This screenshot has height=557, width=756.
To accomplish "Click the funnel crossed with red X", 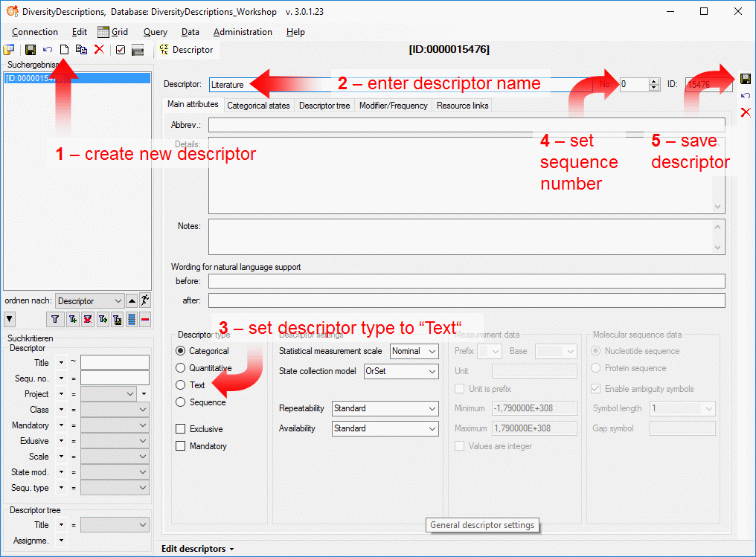I will 88,319.
